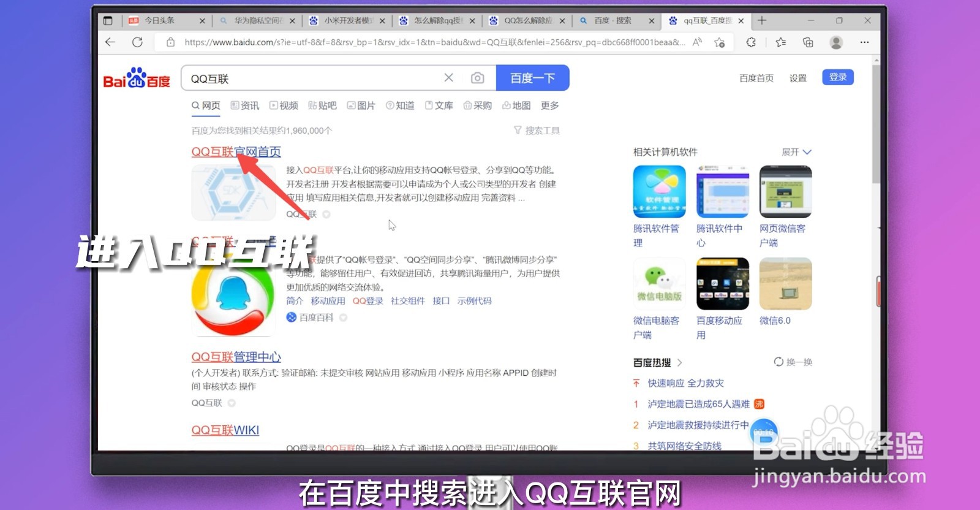Toggle read aloud icon in address bar
The height and width of the screenshot is (510, 980).
697,42
